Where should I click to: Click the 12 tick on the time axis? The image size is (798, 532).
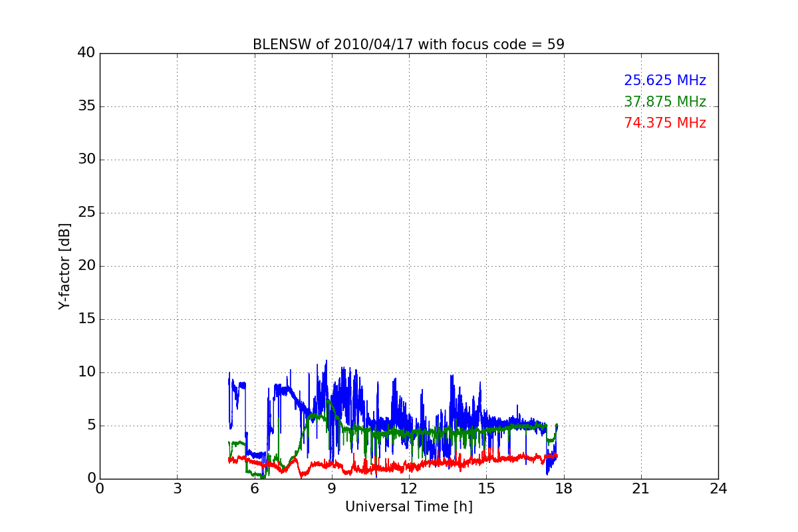(409, 489)
